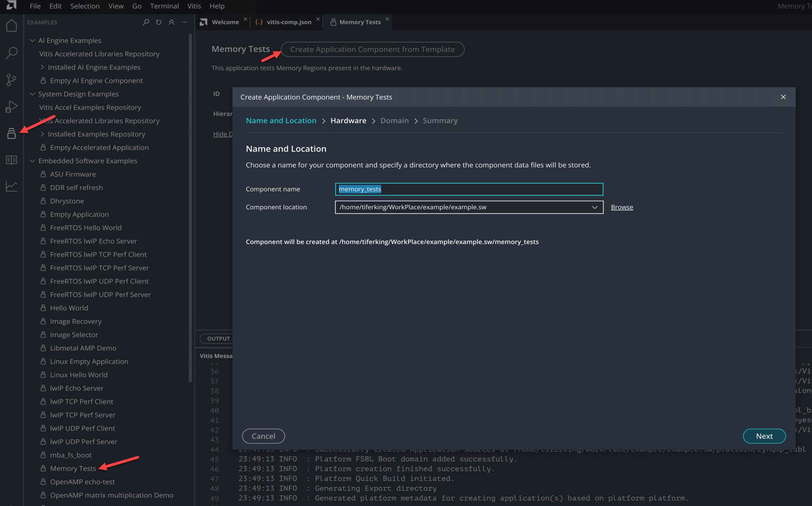The width and height of the screenshot is (812, 506).
Task: Go to the Name and Location wizard step
Action: pyautogui.click(x=281, y=120)
